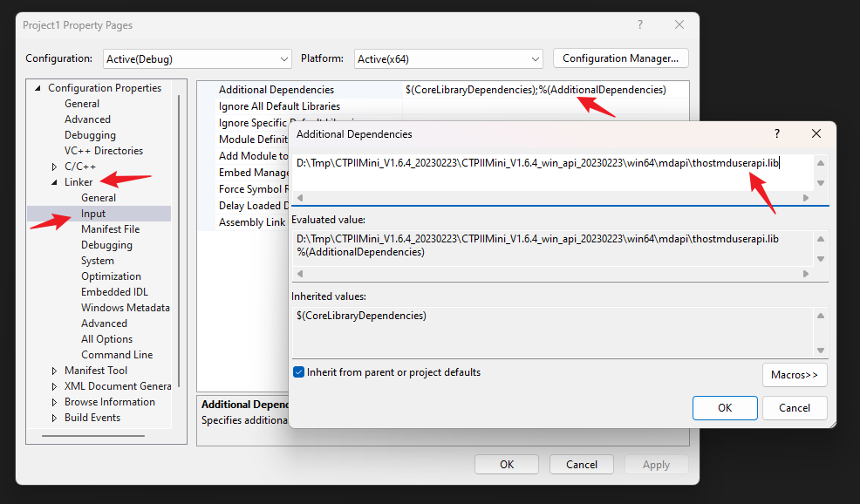
Task: Open the Manifest File page
Action: [x=110, y=229]
